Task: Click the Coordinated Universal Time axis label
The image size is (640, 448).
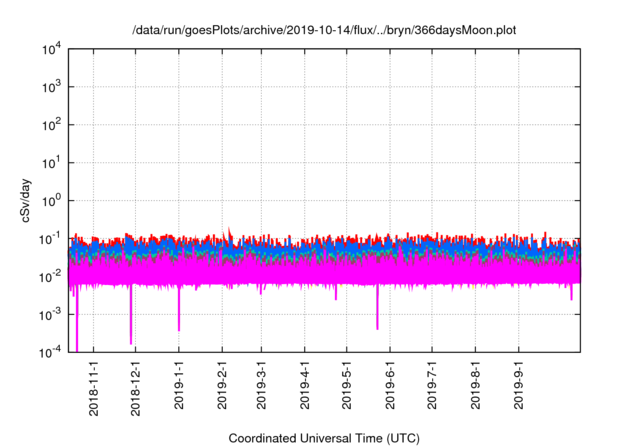Action: 324,439
